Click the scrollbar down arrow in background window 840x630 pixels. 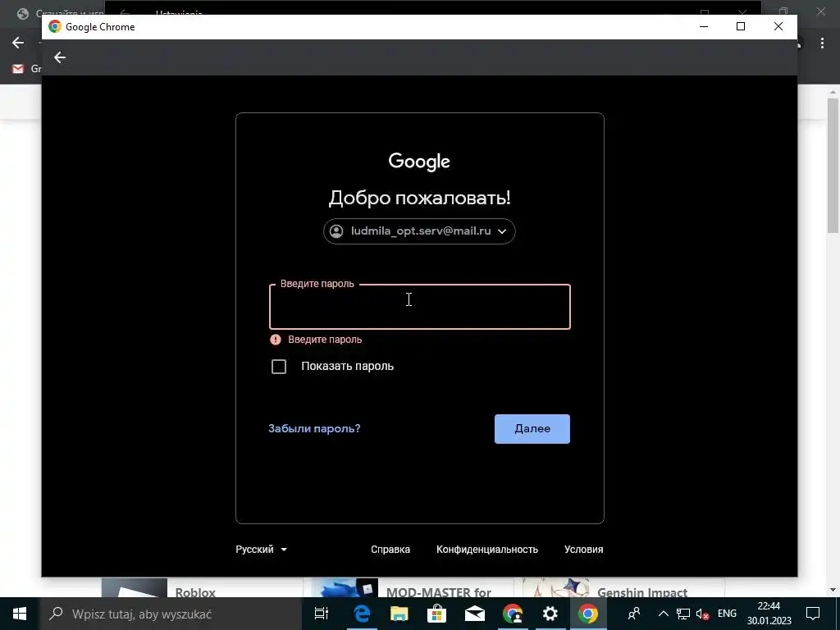coord(833,590)
